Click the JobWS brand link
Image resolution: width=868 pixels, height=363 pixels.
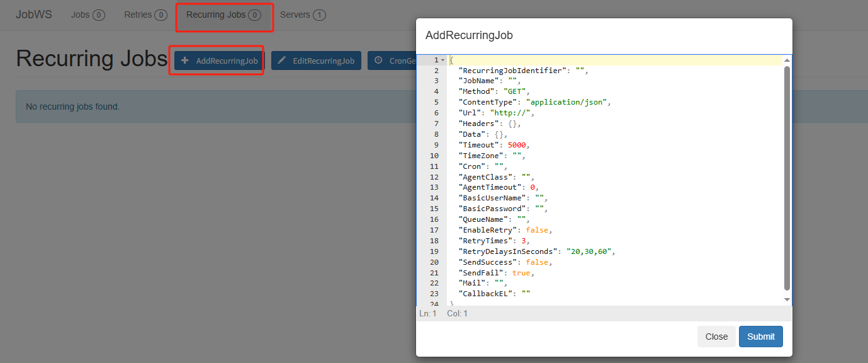[x=34, y=14]
